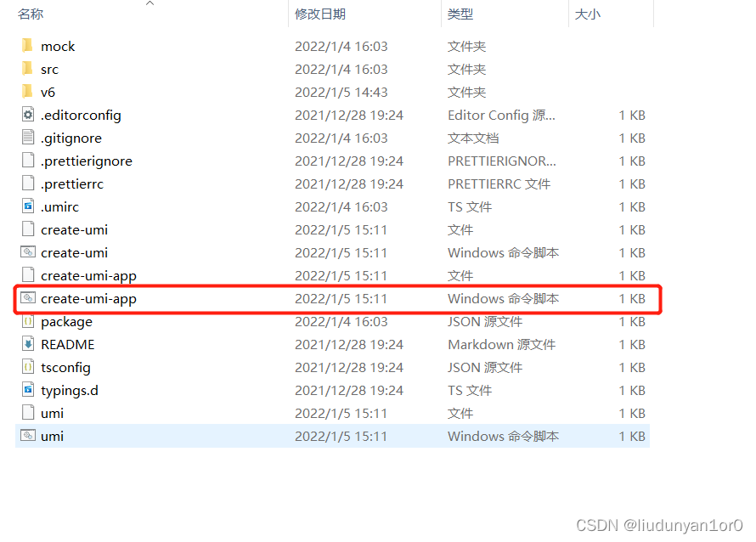Screen dimensions: 756x542
Task: Click the TS 文件 type of typings.d
Action: (x=470, y=391)
